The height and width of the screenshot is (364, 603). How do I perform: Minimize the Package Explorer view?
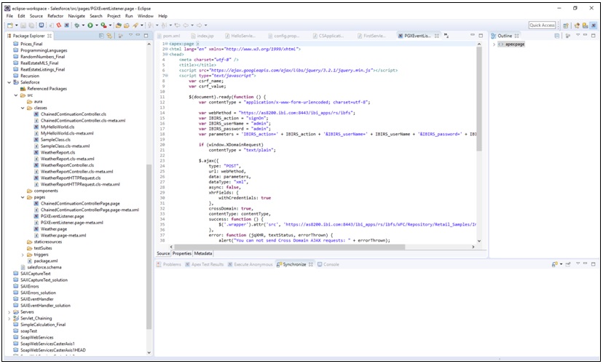pyautogui.click(x=138, y=35)
